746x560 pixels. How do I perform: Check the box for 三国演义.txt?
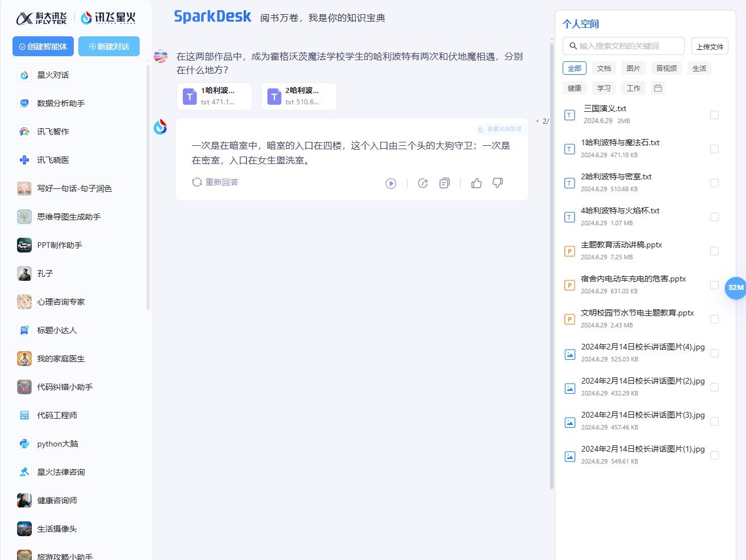(714, 115)
